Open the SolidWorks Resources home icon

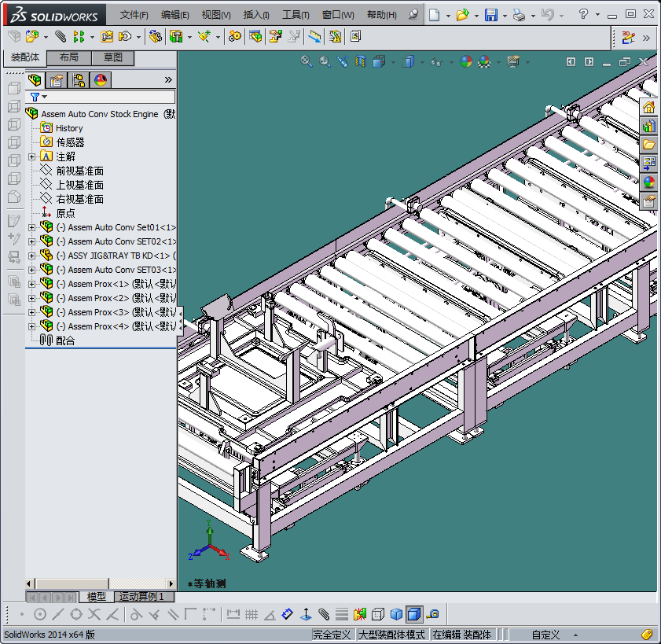coord(648,108)
